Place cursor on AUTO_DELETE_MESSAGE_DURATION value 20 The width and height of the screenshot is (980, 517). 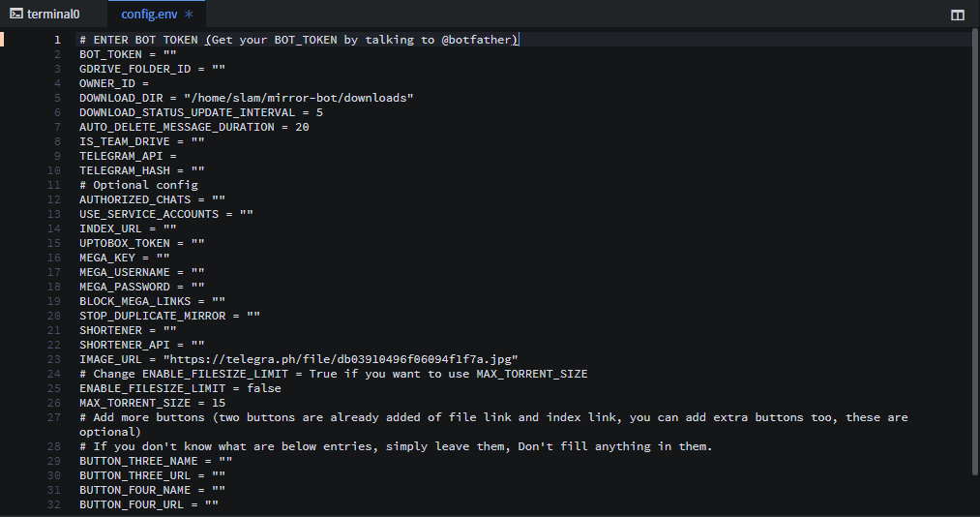click(x=302, y=127)
